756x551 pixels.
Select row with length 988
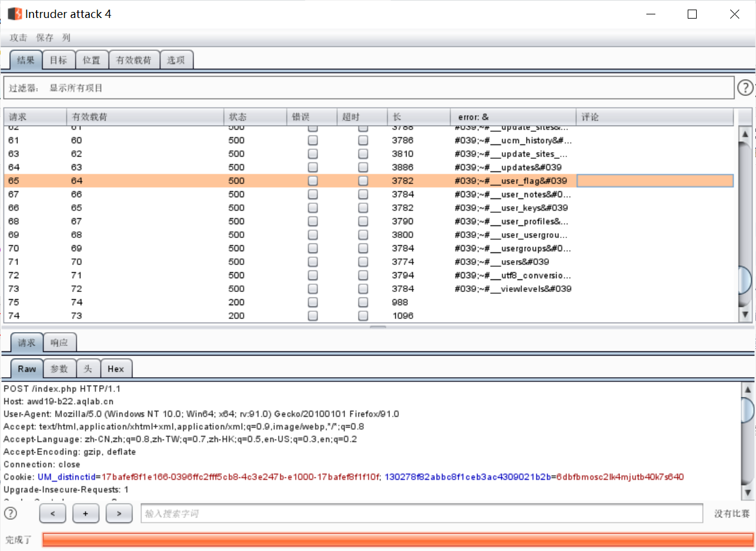[369, 302]
